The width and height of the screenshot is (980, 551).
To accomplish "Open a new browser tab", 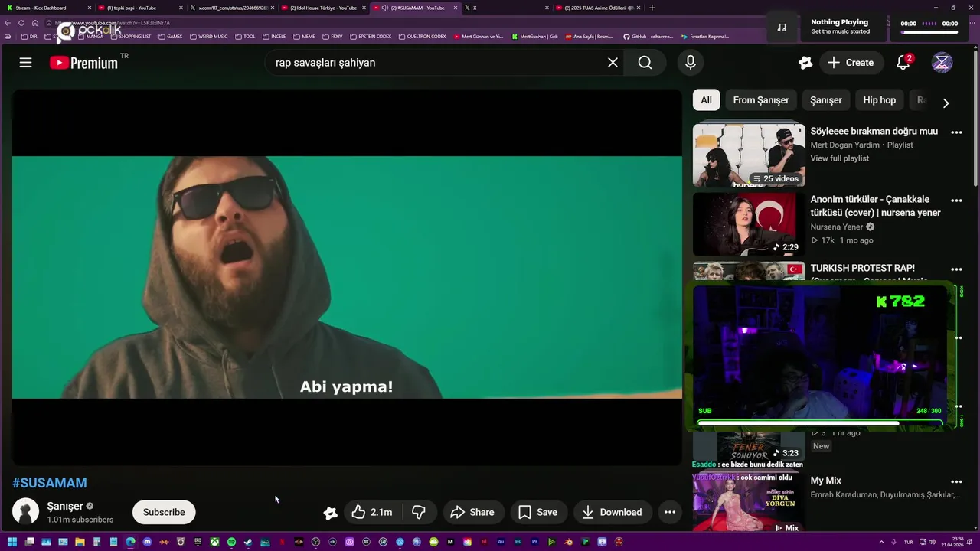I will (x=652, y=8).
